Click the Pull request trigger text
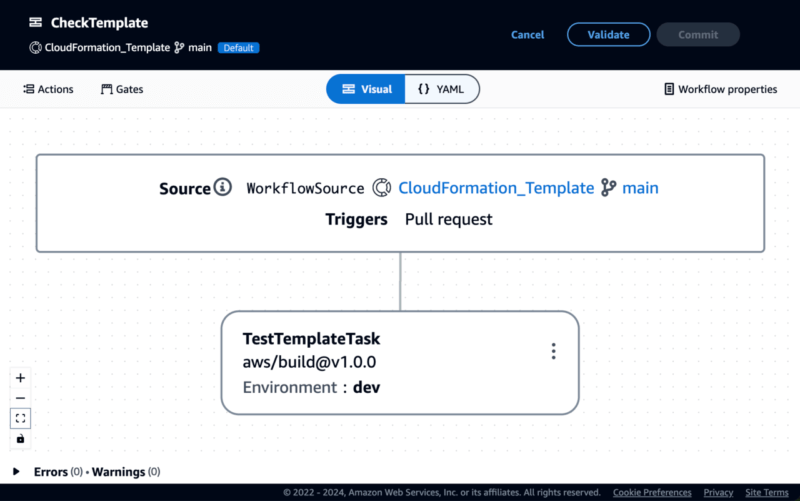 click(448, 219)
